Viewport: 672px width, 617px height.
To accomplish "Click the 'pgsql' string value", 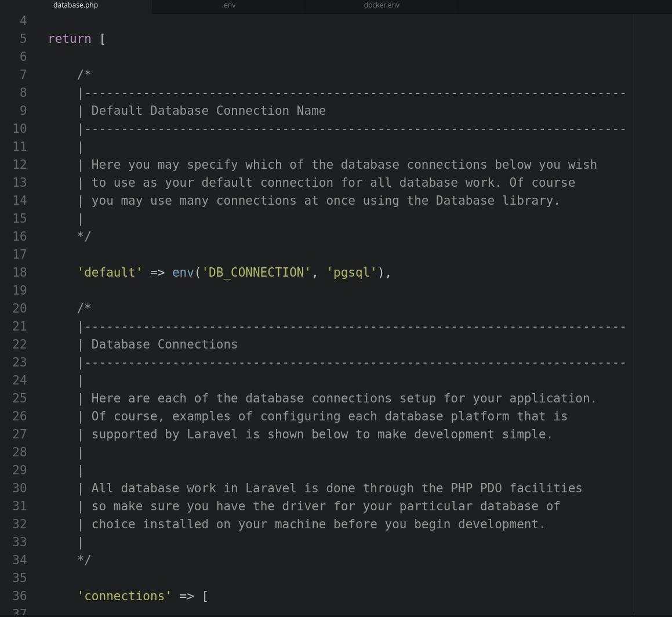I will pyautogui.click(x=351, y=273).
